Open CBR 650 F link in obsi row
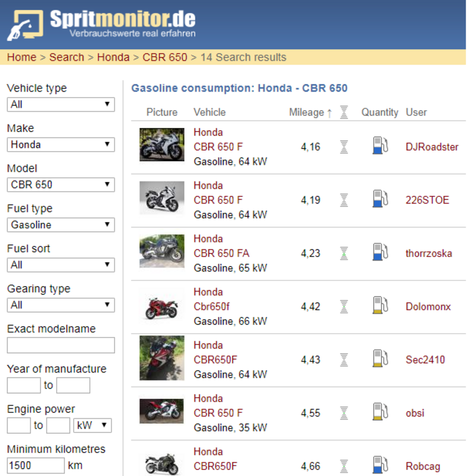This screenshot has width=469, height=476. pyautogui.click(x=218, y=413)
